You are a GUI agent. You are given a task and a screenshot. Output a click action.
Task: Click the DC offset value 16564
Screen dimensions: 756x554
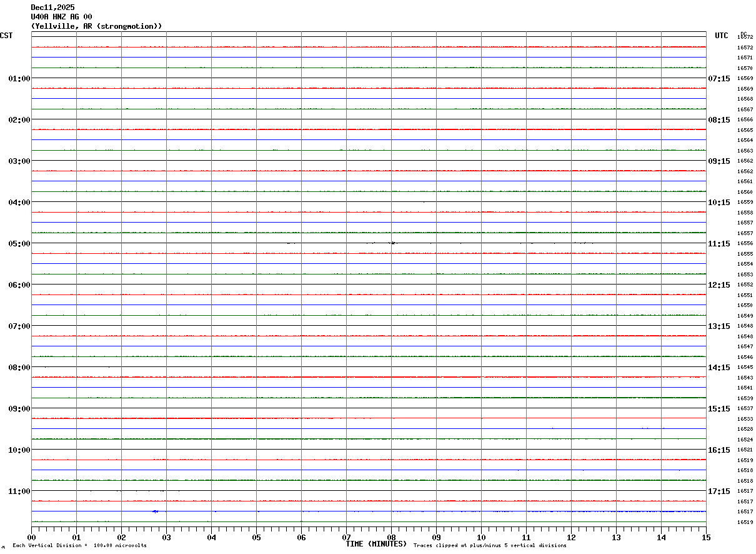[745, 140]
